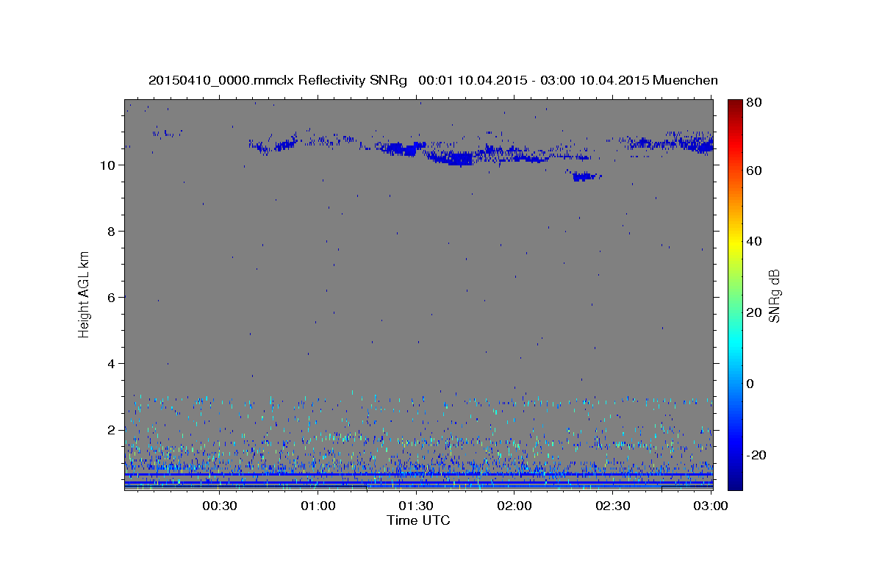The height and width of the screenshot is (588, 882).
Task: Click the 02:30 time tick label
Action: point(612,506)
